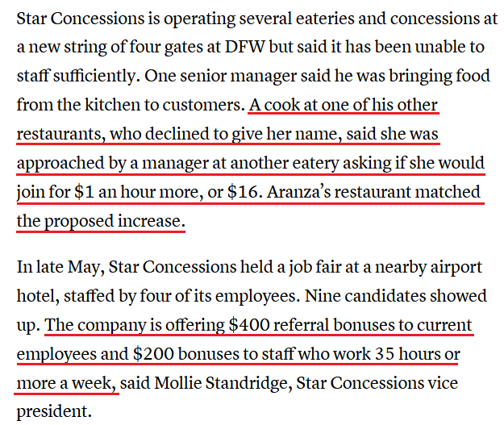The width and height of the screenshot is (504, 425).
Task: Click 'In late May' at second paragraph start
Action: [x=60, y=268]
